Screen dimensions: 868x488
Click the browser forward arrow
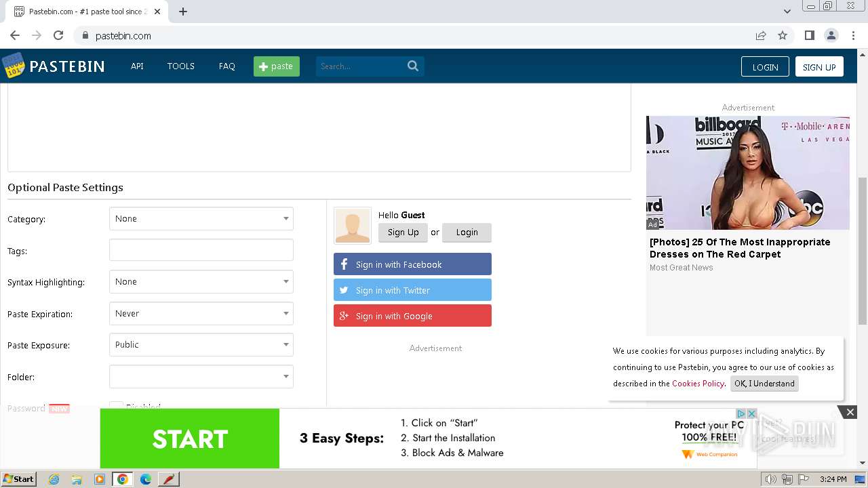[x=37, y=35]
